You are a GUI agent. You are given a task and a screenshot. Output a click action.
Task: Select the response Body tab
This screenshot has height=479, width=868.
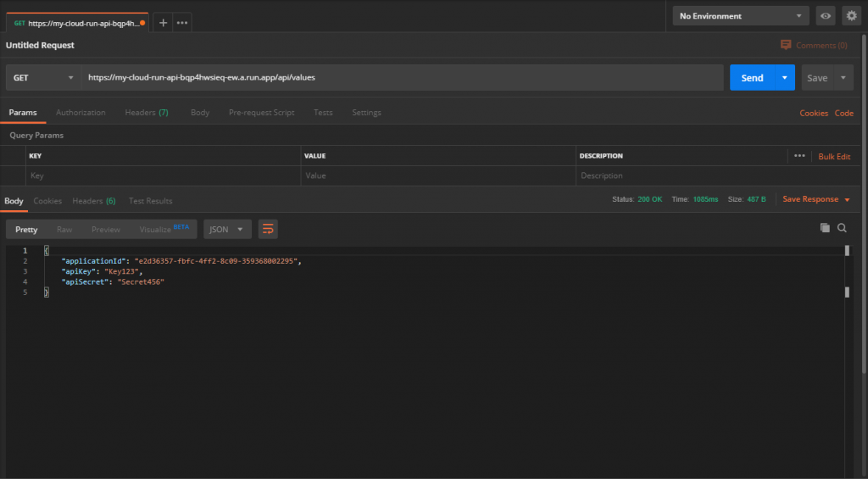pos(14,201)
